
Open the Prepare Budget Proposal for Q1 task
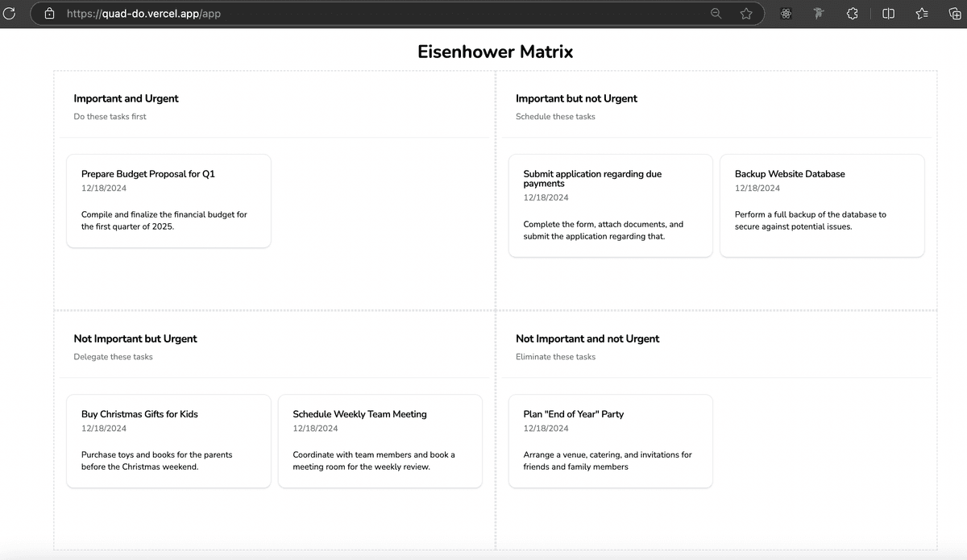pyautogui.click(x=168, y=201)
